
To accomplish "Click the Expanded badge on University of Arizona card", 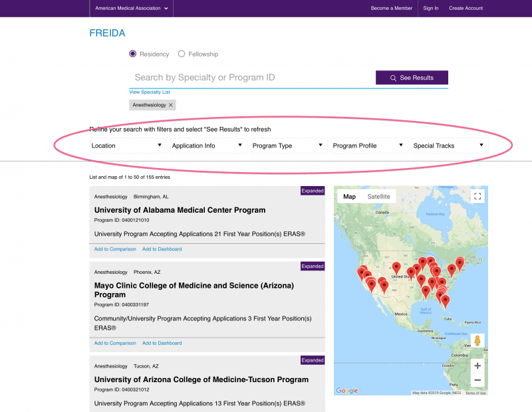I will [x=313, y=360].
